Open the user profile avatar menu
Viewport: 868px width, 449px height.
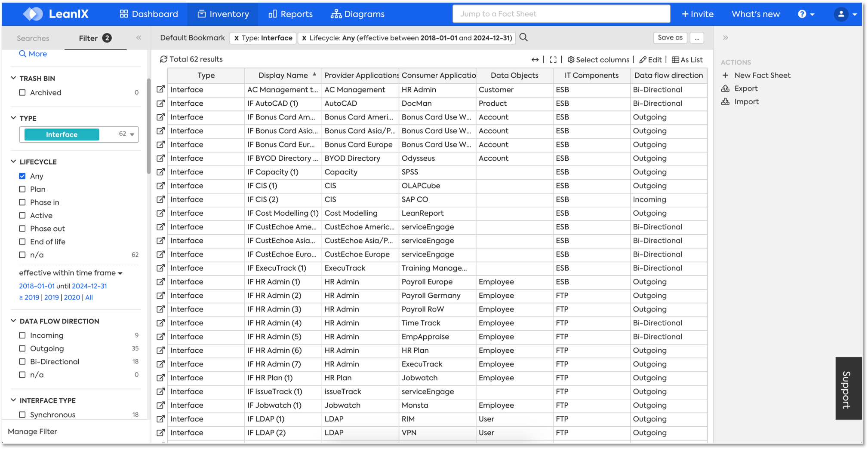(845, 14)
